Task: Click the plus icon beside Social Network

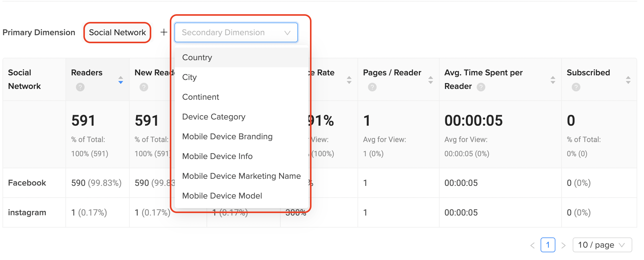Action: pyautogui.click(x=164, y=32)
